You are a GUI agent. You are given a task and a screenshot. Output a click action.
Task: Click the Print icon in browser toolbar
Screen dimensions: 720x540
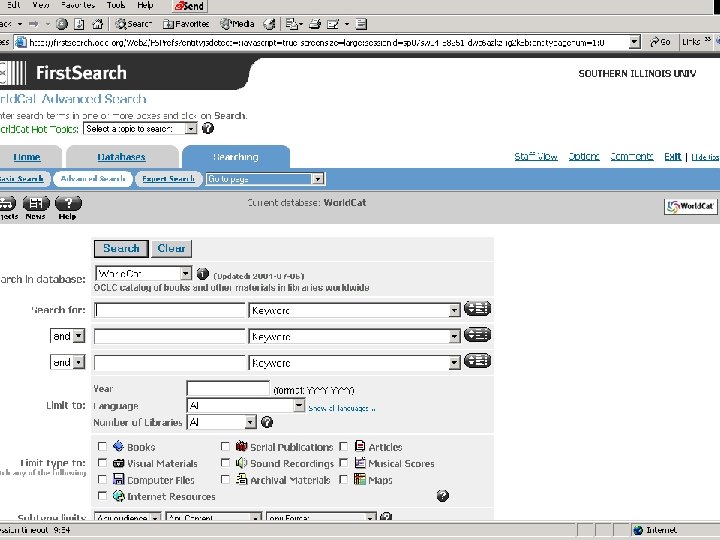pos(315,24)
